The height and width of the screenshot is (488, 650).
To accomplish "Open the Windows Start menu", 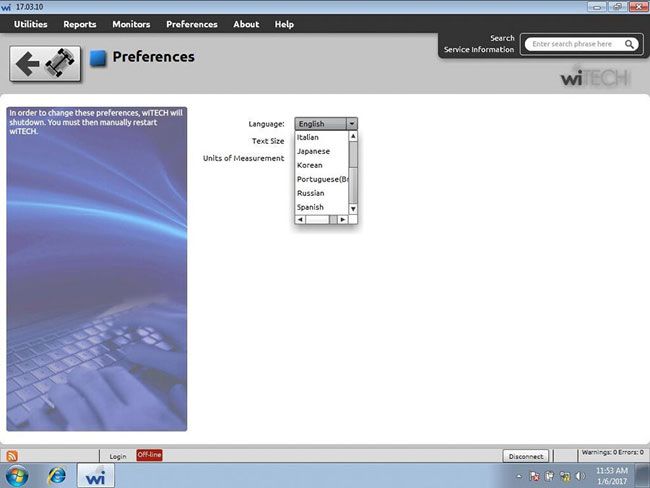I will (17, 475).
